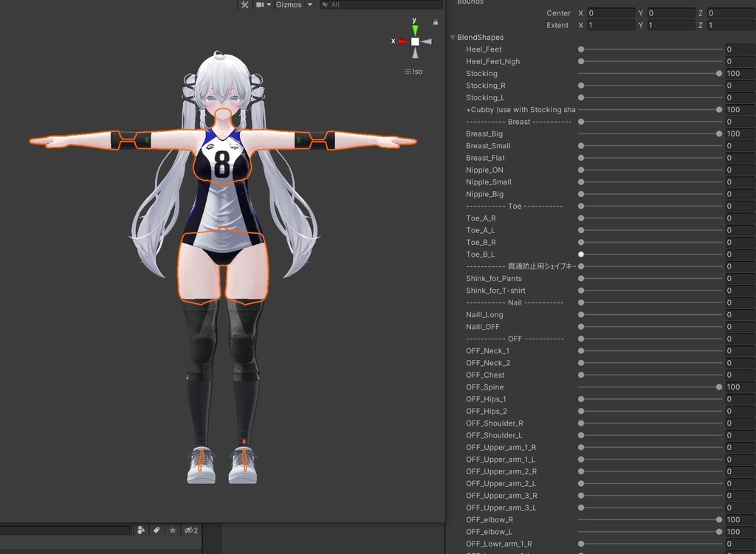Viewport: 756px width, 554px height.
Task: Click the gray bottom gizmo cone
Action: [x=415, y=53]
